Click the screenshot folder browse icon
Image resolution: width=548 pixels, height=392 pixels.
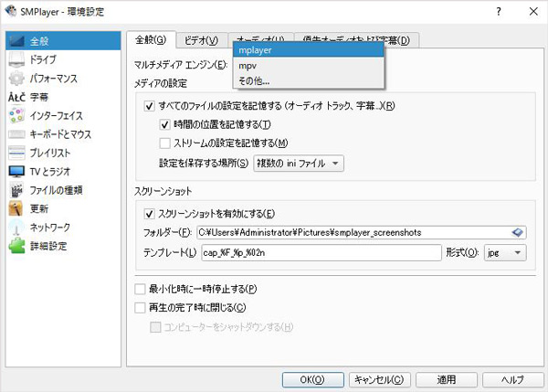click(x=517, y=232)
